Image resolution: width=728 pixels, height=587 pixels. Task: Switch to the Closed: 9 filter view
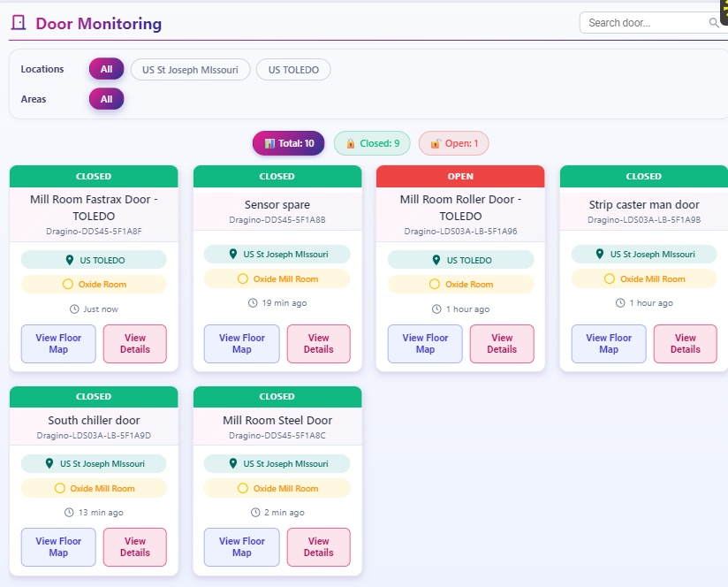pos(372,143)
